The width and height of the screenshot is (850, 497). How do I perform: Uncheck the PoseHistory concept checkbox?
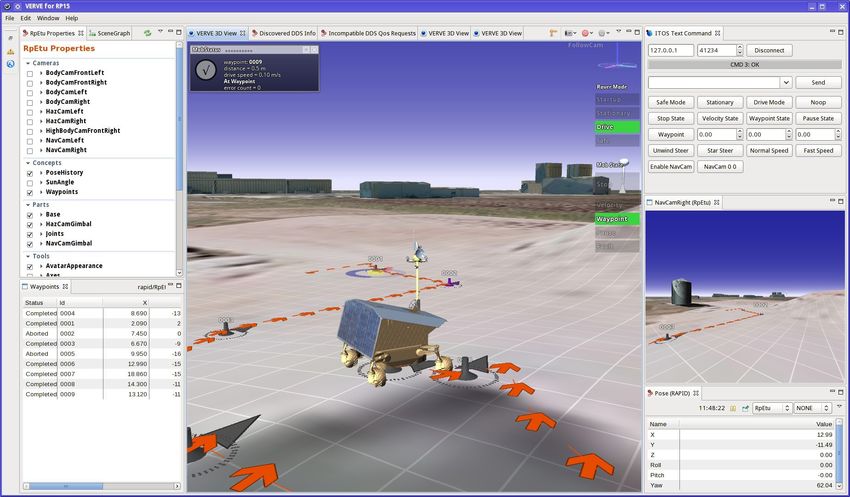(30, 173)
